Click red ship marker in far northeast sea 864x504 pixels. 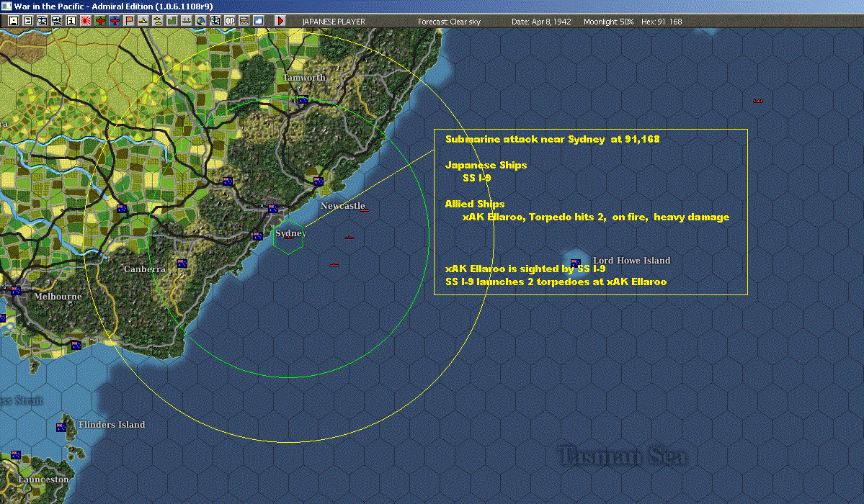click(757, 101)
